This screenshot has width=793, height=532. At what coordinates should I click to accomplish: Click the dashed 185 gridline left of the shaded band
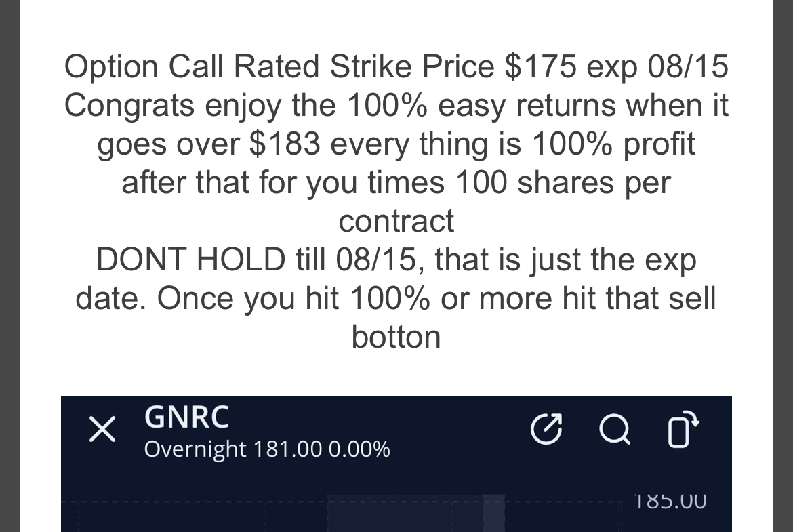(195, 502)
